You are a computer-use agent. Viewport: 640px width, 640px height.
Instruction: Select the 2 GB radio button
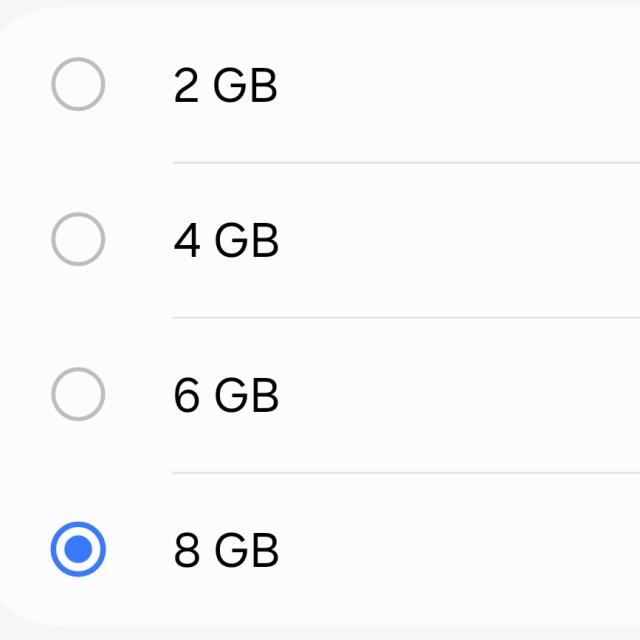pos(78,85)
